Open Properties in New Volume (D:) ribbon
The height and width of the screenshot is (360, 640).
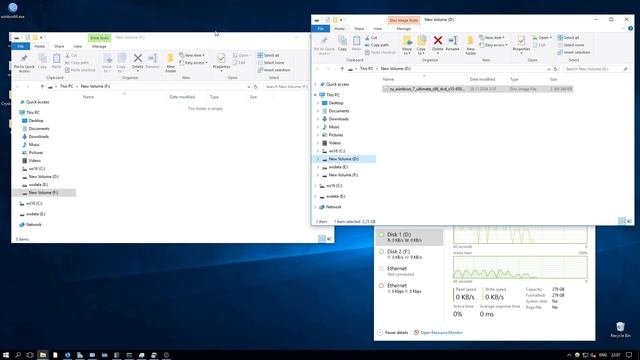coord(521,45)
